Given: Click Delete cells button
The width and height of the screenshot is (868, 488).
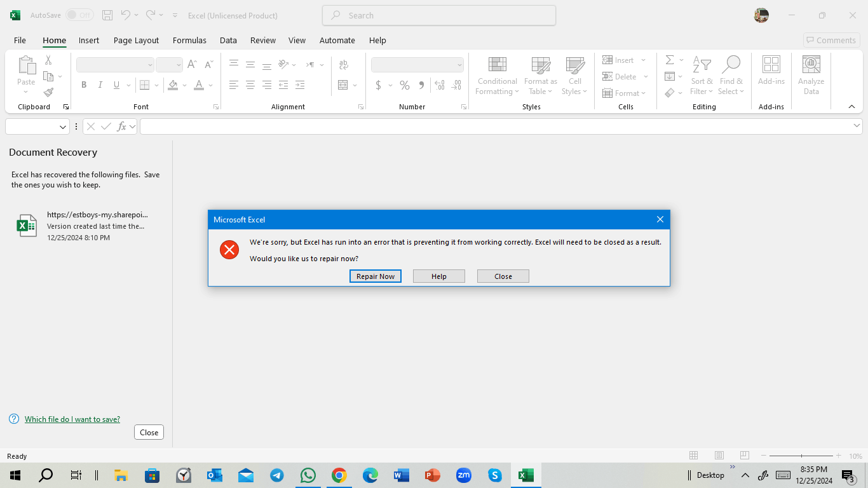Looking at the screenshot, I should (x=620, y=77).
